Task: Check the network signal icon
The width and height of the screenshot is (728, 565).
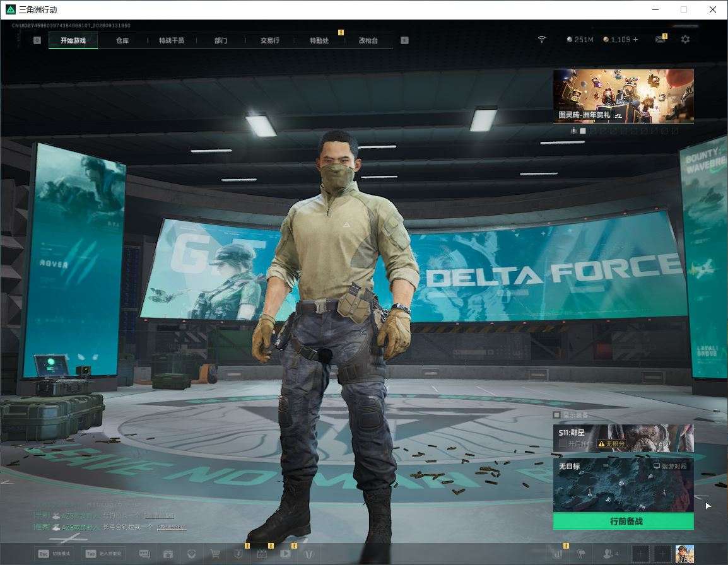Action: (541, 40)
